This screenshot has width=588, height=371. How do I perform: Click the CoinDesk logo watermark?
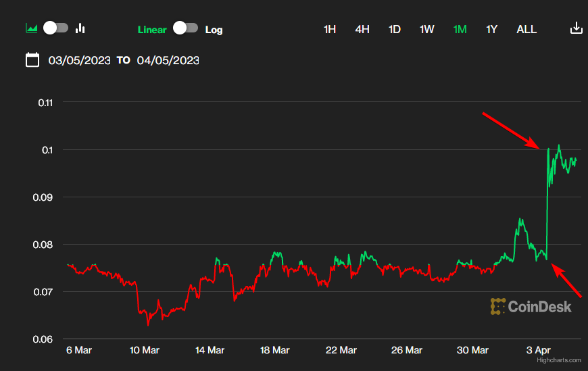click(531, 307)
